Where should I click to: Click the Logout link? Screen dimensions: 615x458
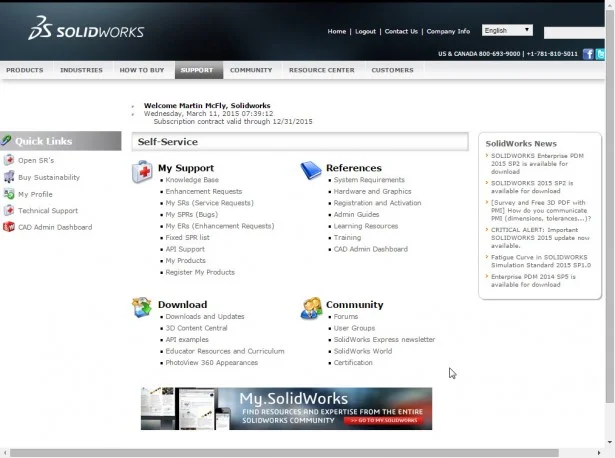tap(365, 31)
